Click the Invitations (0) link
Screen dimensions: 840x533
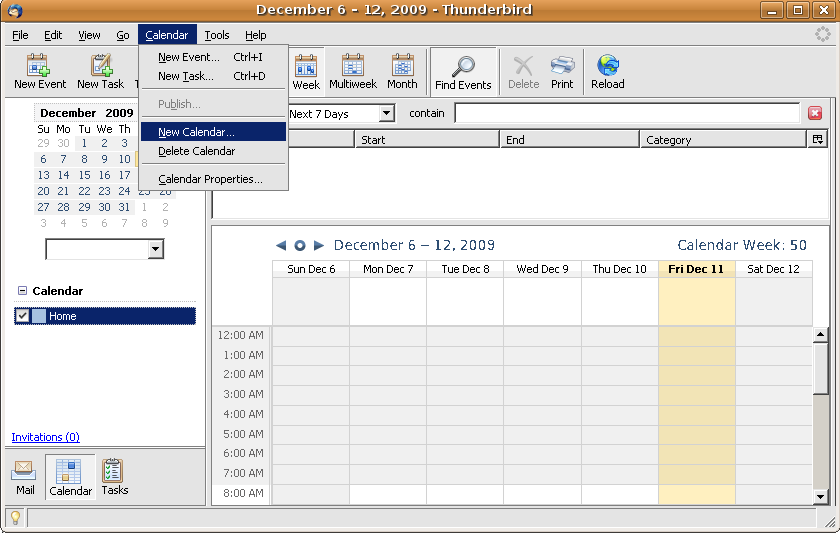click(46, 437)
